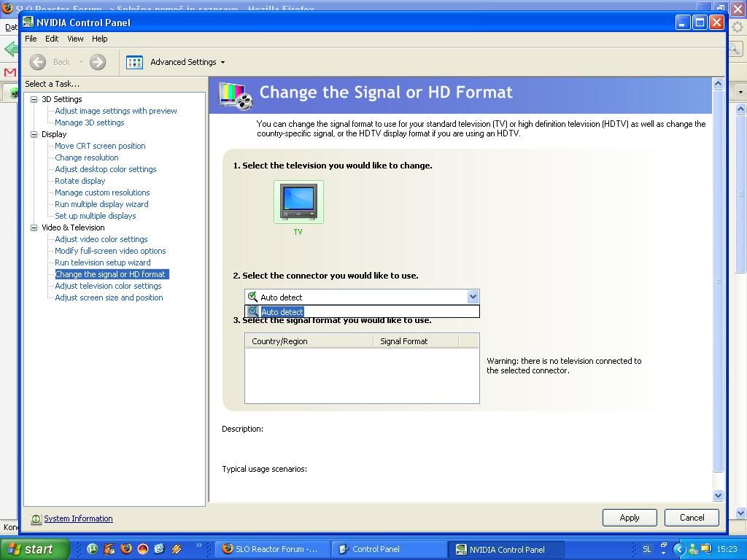
Task: Click the Advanced Settings grid icon
Action: [x=134, y=63]
